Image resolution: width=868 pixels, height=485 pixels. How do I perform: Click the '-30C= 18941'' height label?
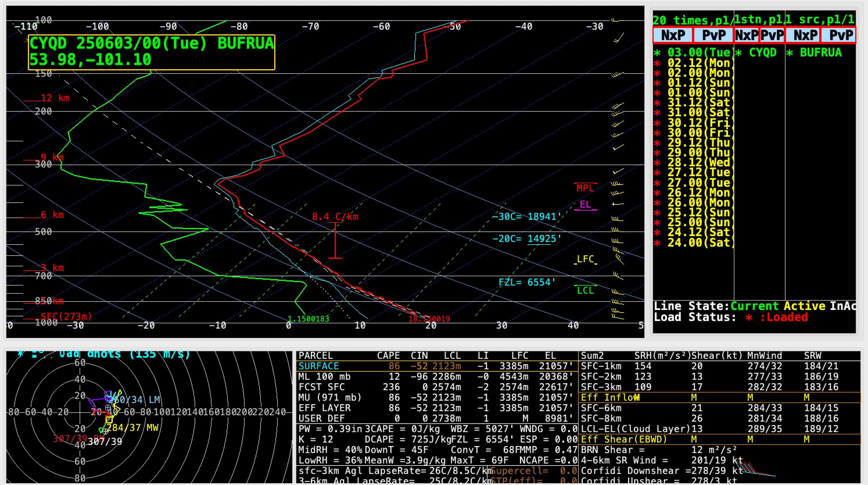tap(527, 217)
